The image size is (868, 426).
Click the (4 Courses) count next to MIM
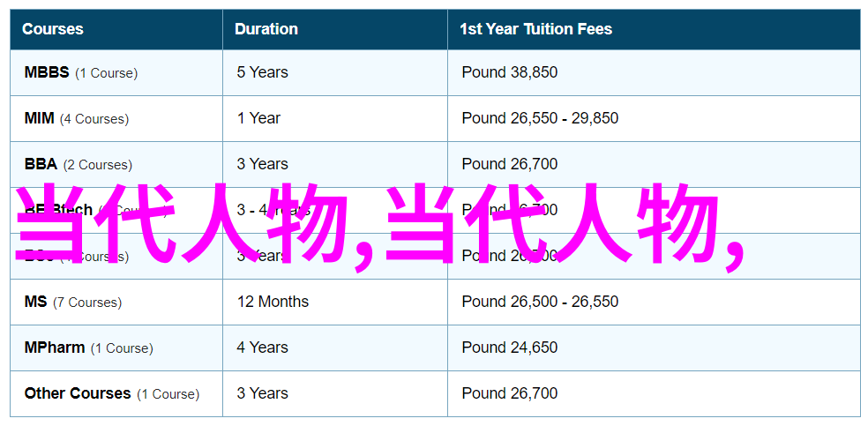coord(94,119)
